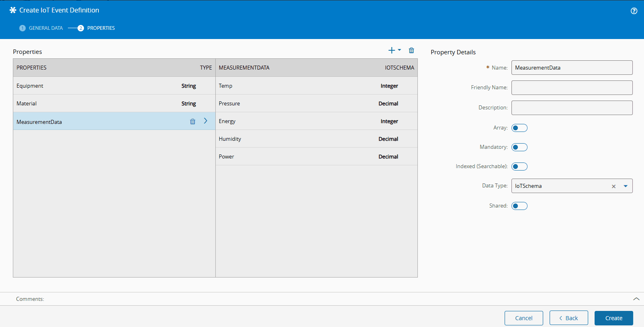Viewport: 644px width, 327px height.
Task: Click the trash icon above properties table
Action: 411,50
